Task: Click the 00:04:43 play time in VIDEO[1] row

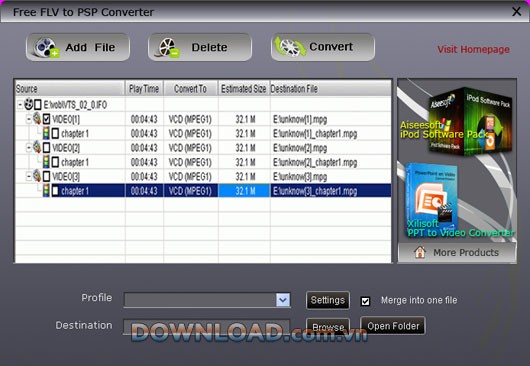Action: pos(144,119)
